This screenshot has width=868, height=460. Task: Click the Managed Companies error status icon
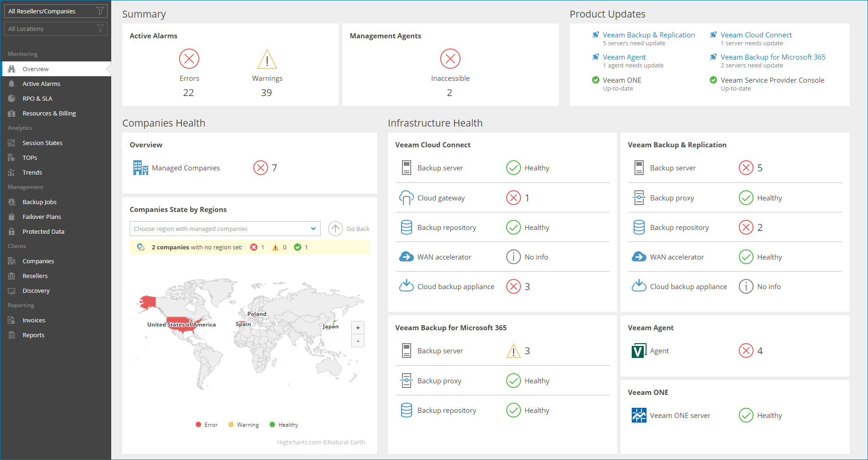point(261,168)
